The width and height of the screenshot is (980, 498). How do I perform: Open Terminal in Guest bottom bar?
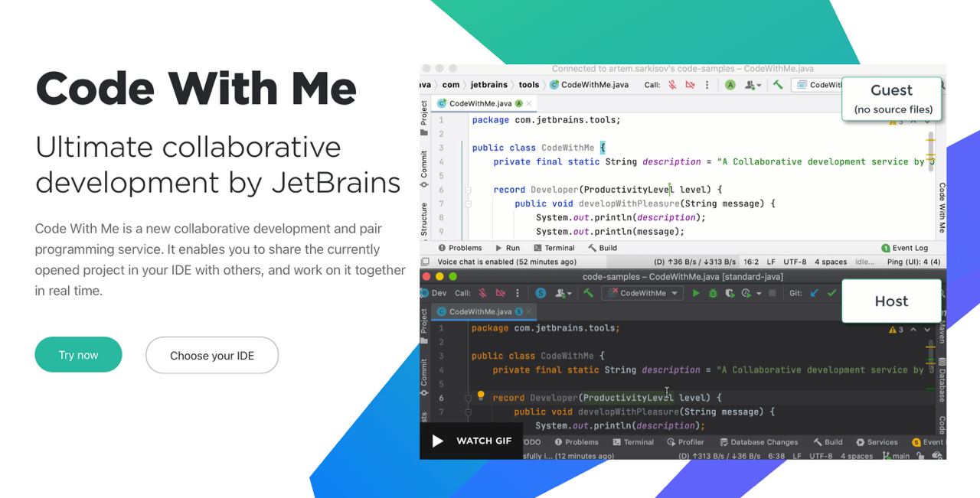[x=554, y=248]
